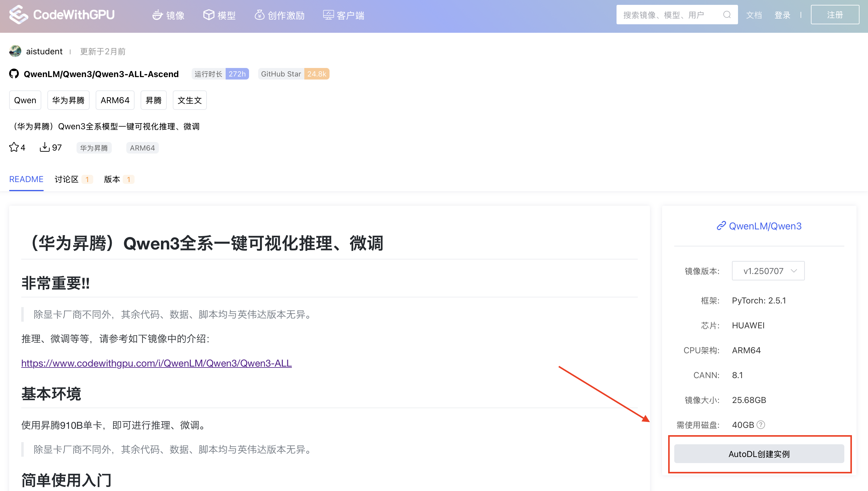Click the CodeWithGPU logo icon
868x491 pixels.
click(19, 15)
